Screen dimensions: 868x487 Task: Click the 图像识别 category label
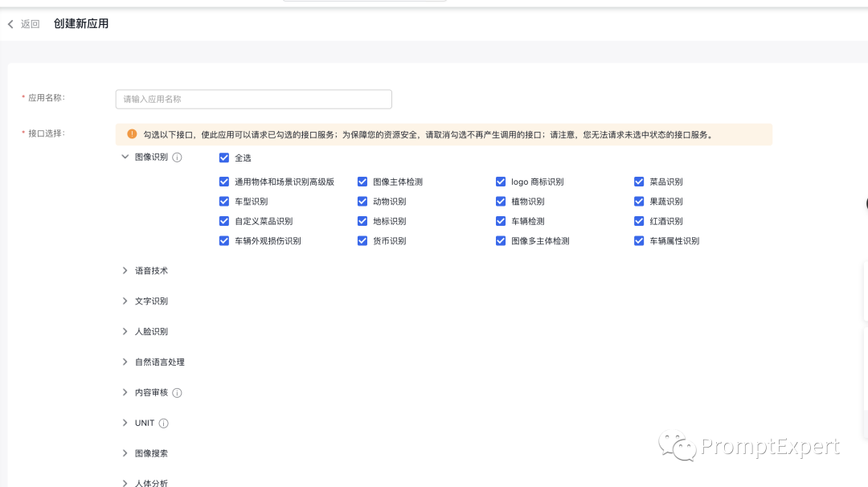pos(151,158)
